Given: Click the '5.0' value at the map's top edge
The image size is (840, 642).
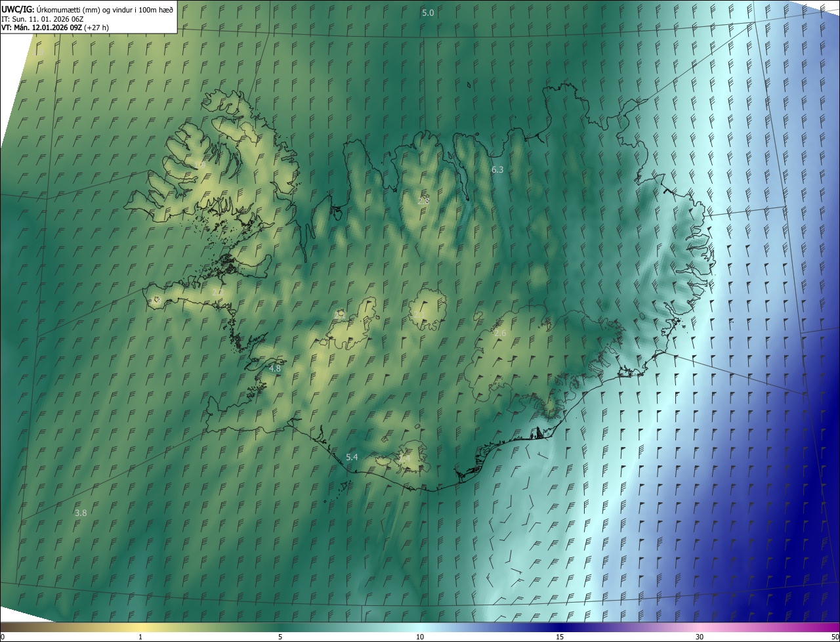Looking at the screenshot, I should [x=428, y=13].
